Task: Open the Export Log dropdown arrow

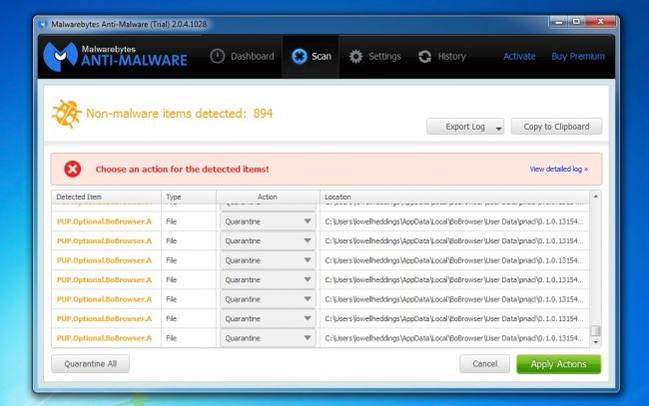Action: [499, 127]
